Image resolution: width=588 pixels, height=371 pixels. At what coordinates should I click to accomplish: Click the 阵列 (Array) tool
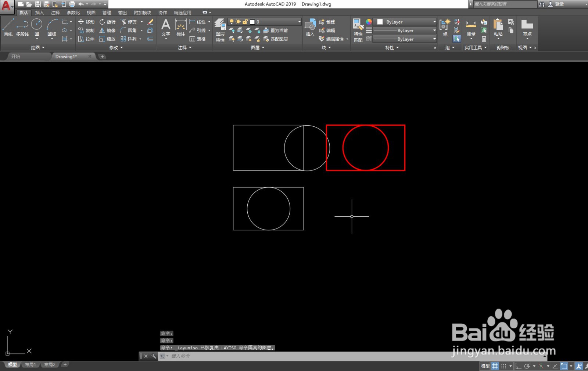point(129,39)
